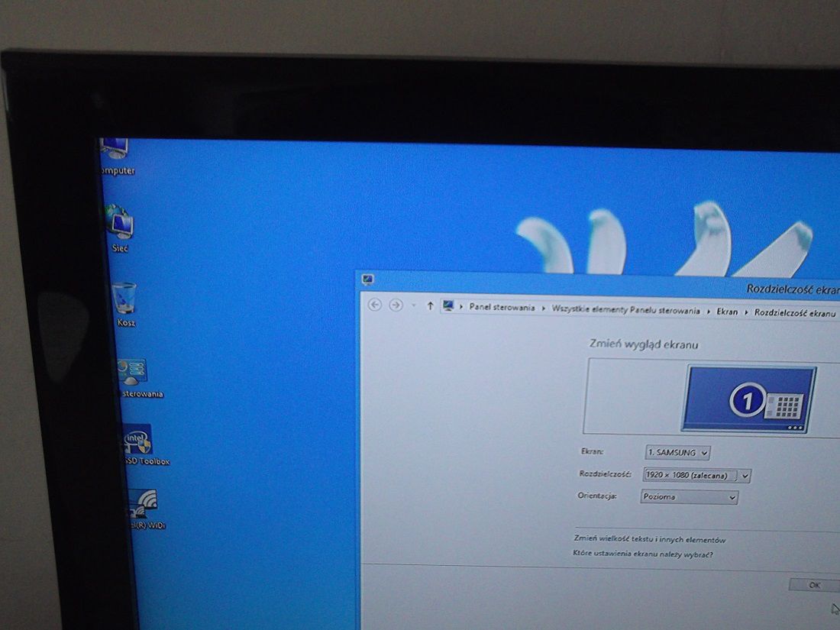840x630 pixels.
Task: Expand the arrow after Panel sterowania breadcrumb
Action: [x=543, y=309]
